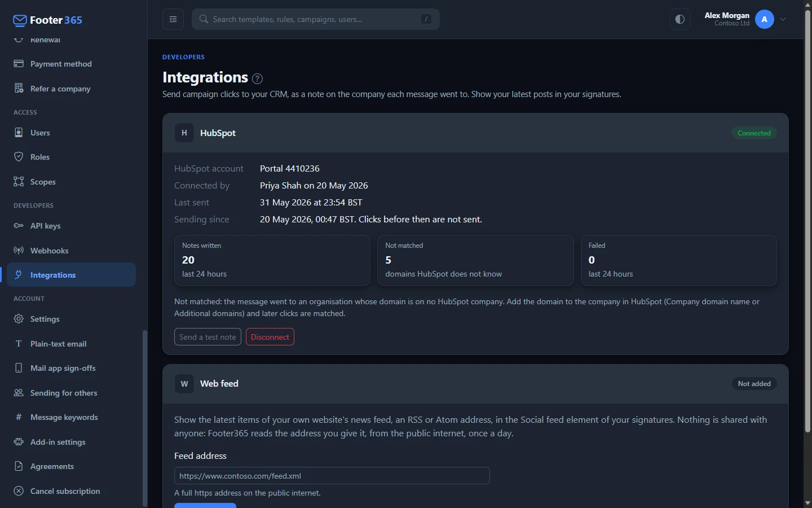The image size is (812, 508).
Task: Click the Scopes icon in sidebar
Action: (x=19, y=182)
